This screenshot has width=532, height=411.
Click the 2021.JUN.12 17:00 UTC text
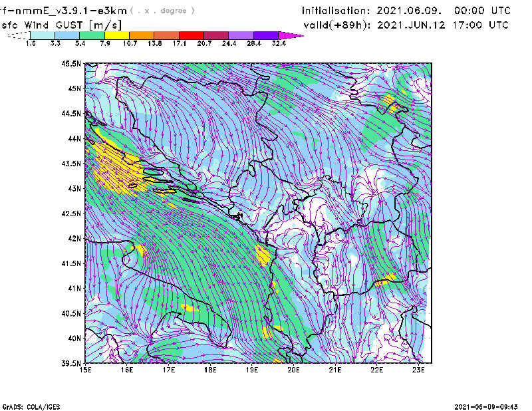pyautogui.click(x=443, y=25)
